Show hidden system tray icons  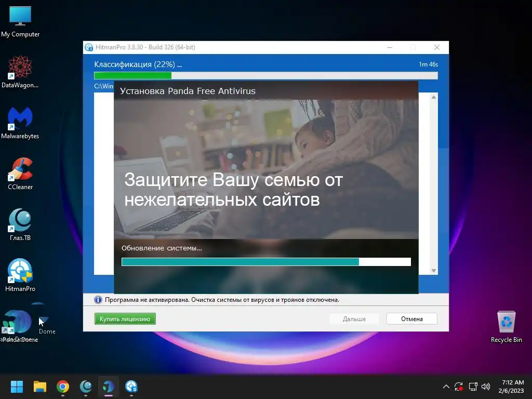pyautogui.click(x=446, y=387)
